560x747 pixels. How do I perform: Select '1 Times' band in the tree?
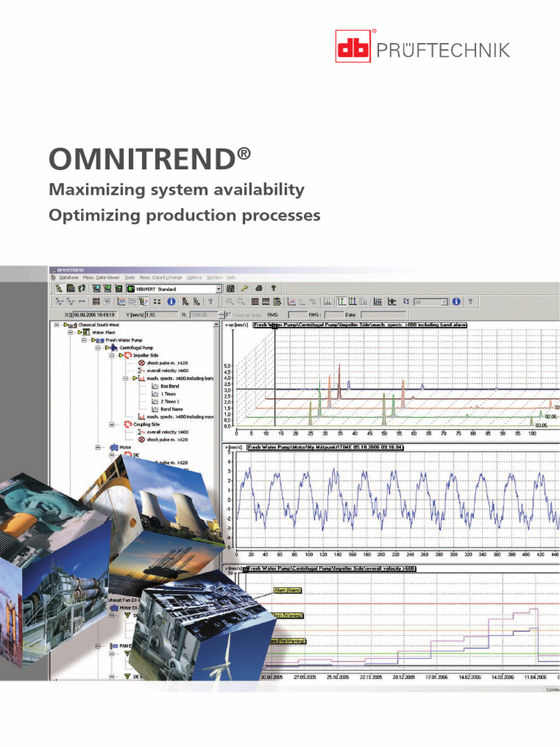point(168,394)
